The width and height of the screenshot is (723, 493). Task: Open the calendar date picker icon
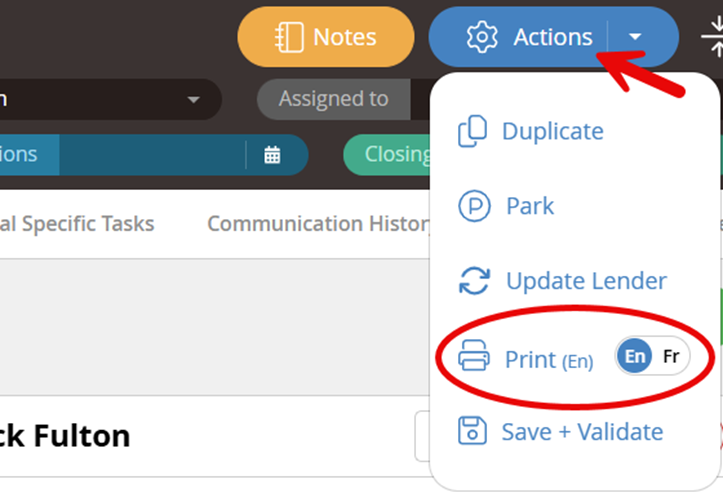272,155
